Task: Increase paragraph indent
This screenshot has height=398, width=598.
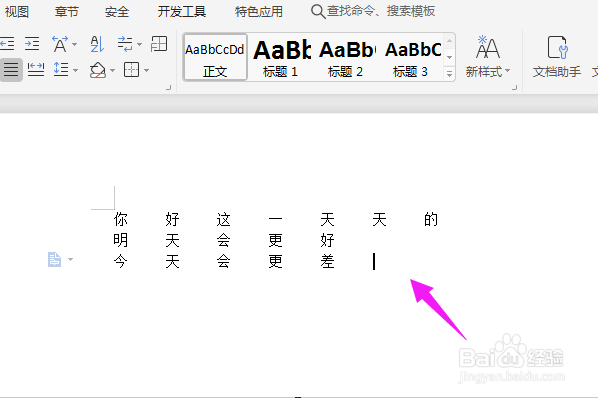Action: [x=32, y=44]
